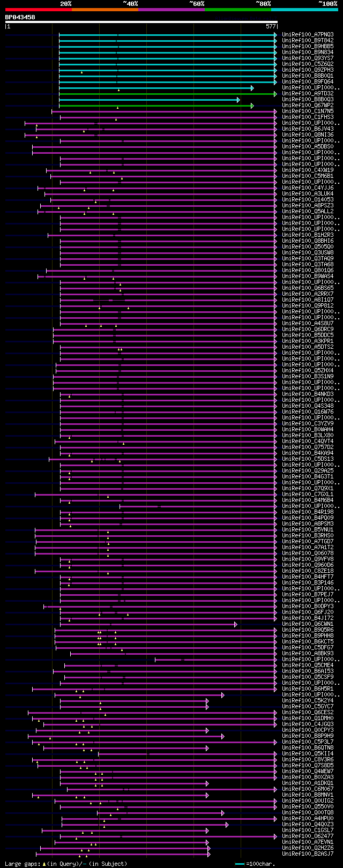The height and width of the screenshot is (868, 343).
Task: Select label UniRef100_Q757D2
Action: click(x=308, y=447)
